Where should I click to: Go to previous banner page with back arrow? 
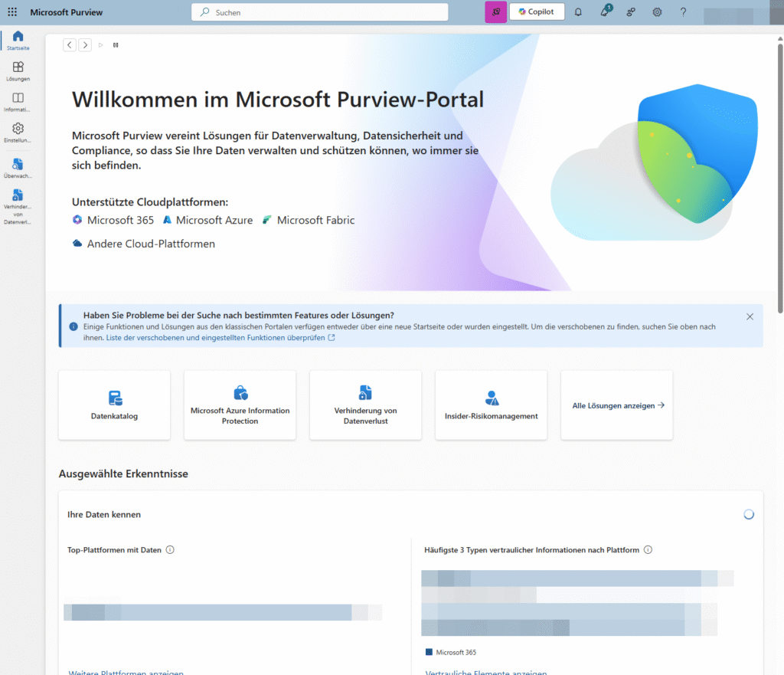pyautogui.click(x=69, y=44)
